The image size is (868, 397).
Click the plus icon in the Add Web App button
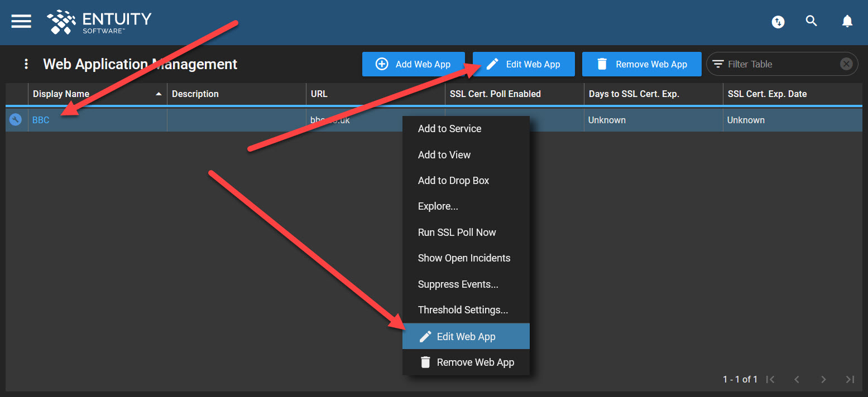pos(381,64)
